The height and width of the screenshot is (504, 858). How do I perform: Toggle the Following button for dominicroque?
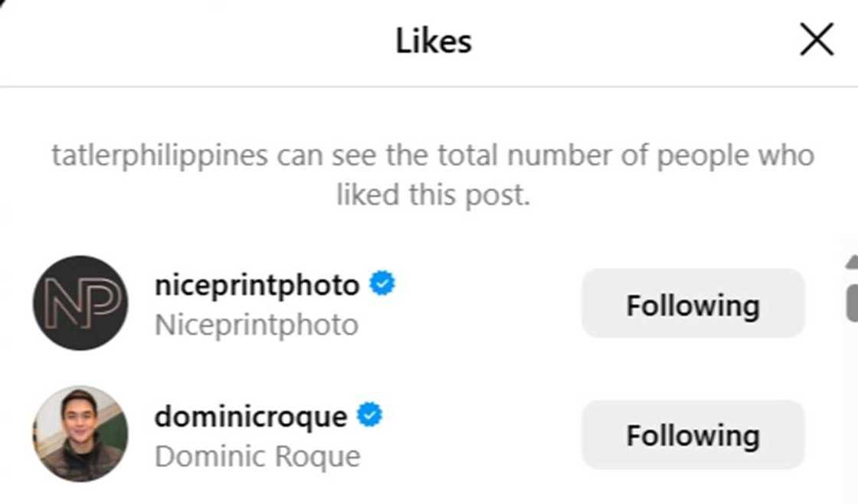pos(693,434)
